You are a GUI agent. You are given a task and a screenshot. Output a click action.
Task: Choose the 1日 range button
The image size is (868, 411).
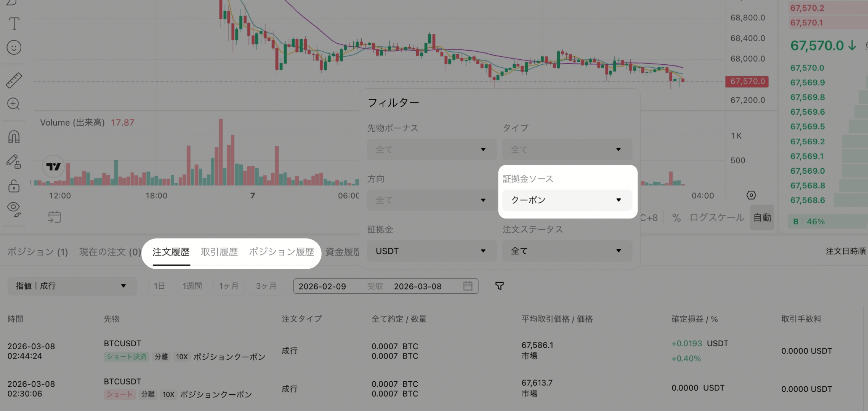click(x=159, y=286)
